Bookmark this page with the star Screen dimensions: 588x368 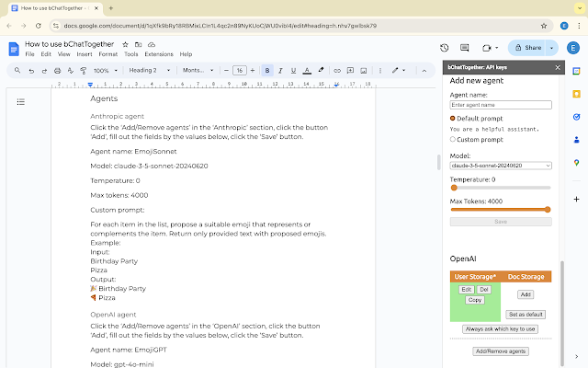544,26
